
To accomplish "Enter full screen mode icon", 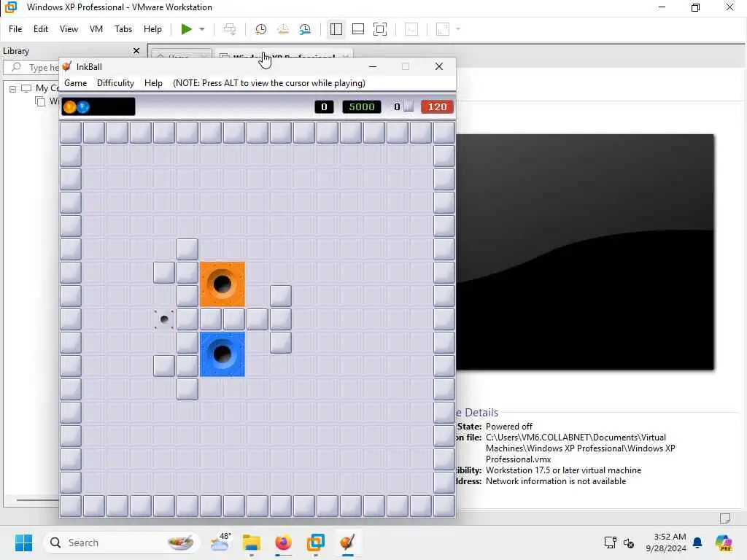I will (379, 29).
